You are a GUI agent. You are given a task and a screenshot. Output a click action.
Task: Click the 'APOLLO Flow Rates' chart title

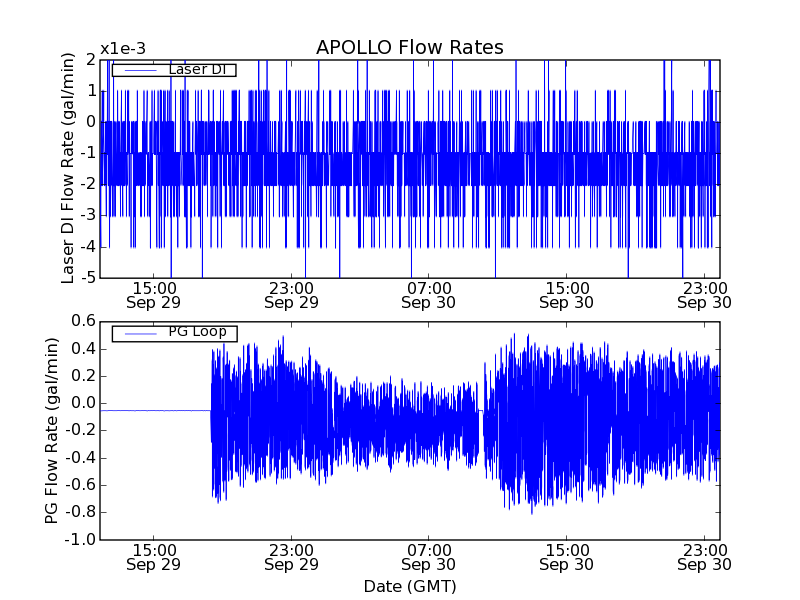click(410, 47)
